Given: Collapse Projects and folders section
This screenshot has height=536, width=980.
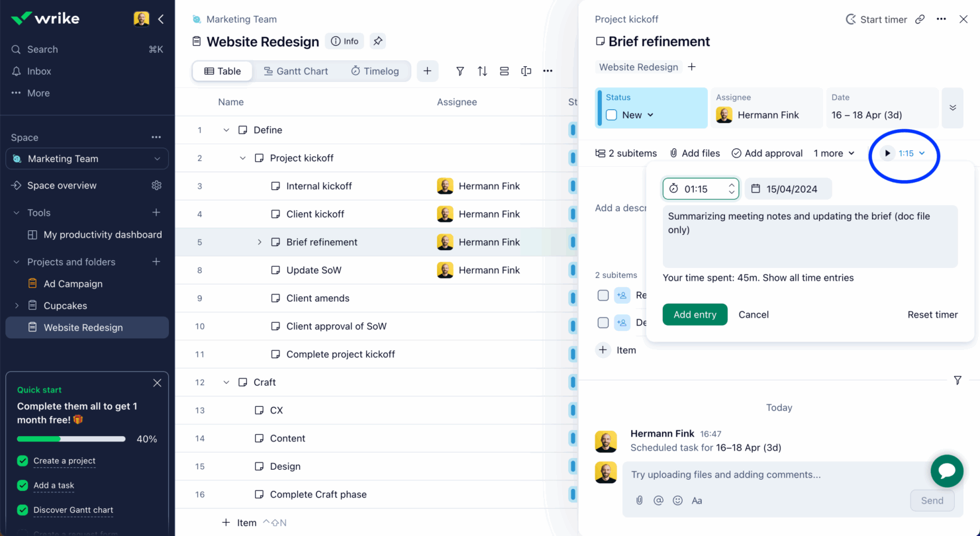Looking at the screenshot, I should pyautogui.click(x=17, y=261).
